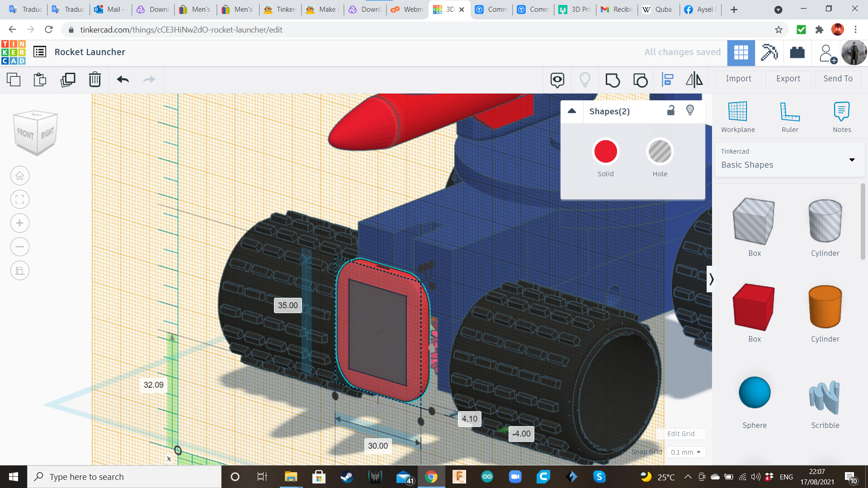Open Snap Grid 0.1 mm dropdown
Image resolution: width=868 pixels, height=488 pixels.
pos(686,452)
